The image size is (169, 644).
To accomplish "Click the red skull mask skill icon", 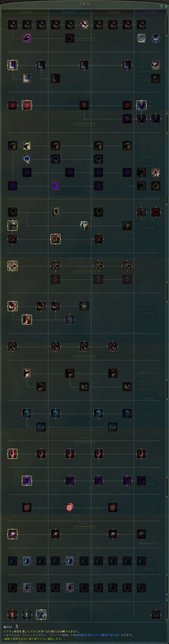I will (x=156, y=615).
